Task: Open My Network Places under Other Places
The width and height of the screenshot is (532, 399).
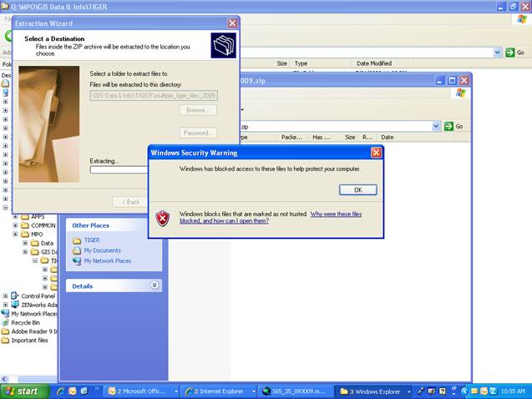Action: click(x=108, y=260)
